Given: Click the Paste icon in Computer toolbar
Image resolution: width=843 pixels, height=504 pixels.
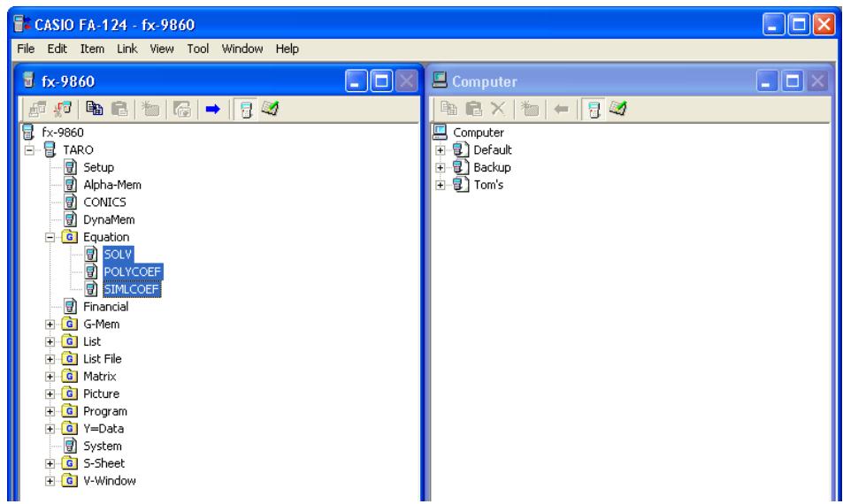Looking at the screenshot, I should tap(473, 109).
